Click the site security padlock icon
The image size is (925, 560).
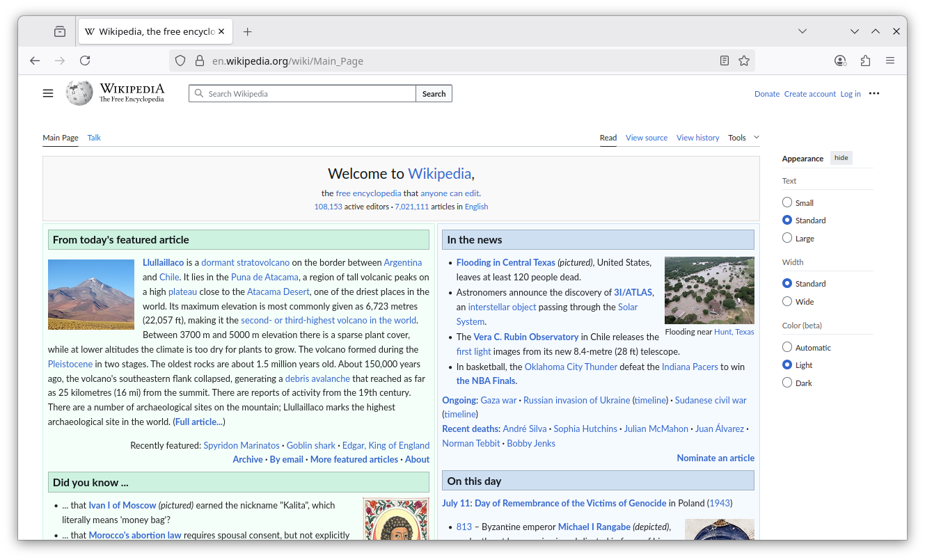(x=199, y=61)
